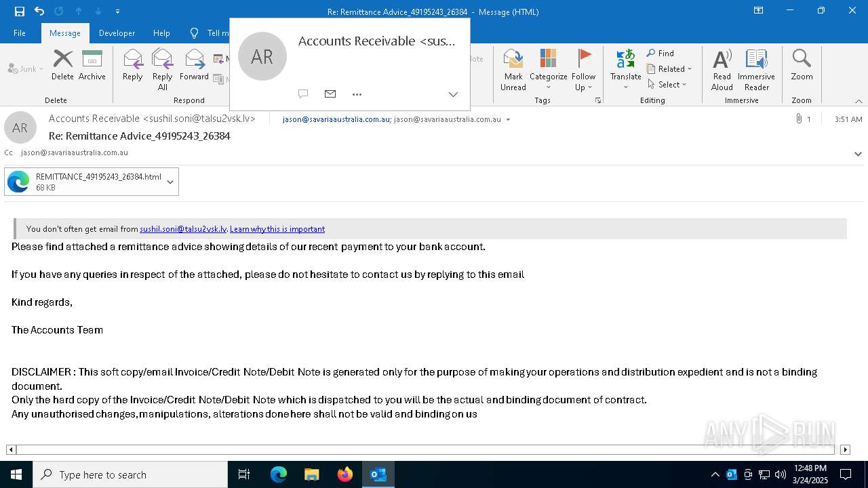Image resolution: width=868 pixels, height=488 pixels.
Task: Click the attachment paperclip count
Action: (803, 119)
